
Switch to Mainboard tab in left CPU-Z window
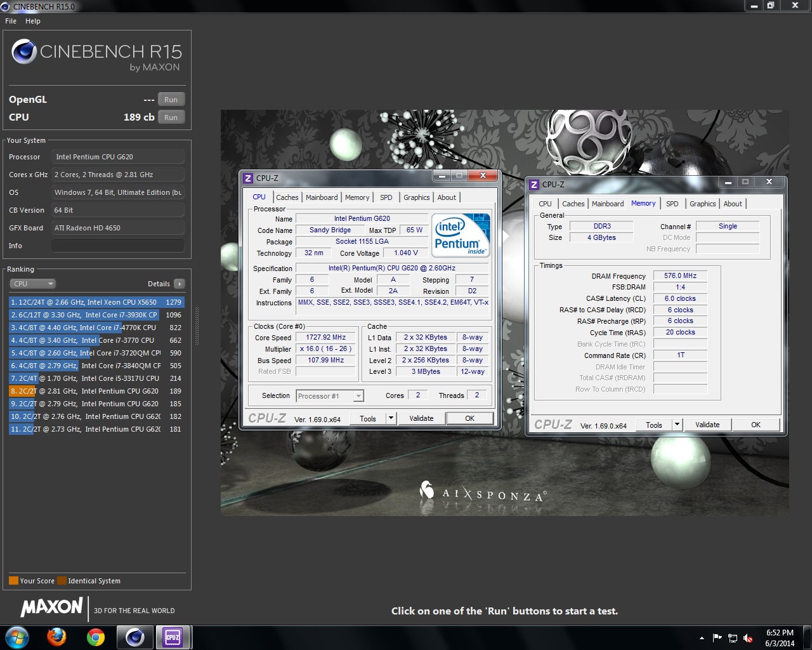click(x=322, y=197)
